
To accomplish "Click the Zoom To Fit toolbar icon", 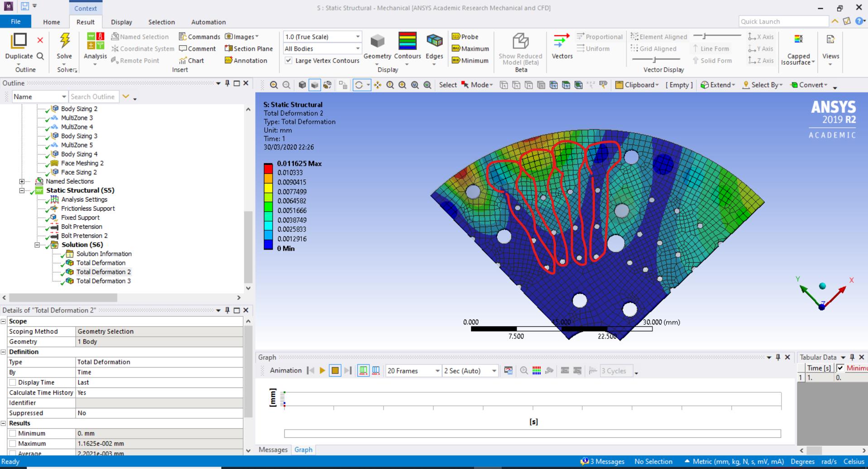I will 415,85.
